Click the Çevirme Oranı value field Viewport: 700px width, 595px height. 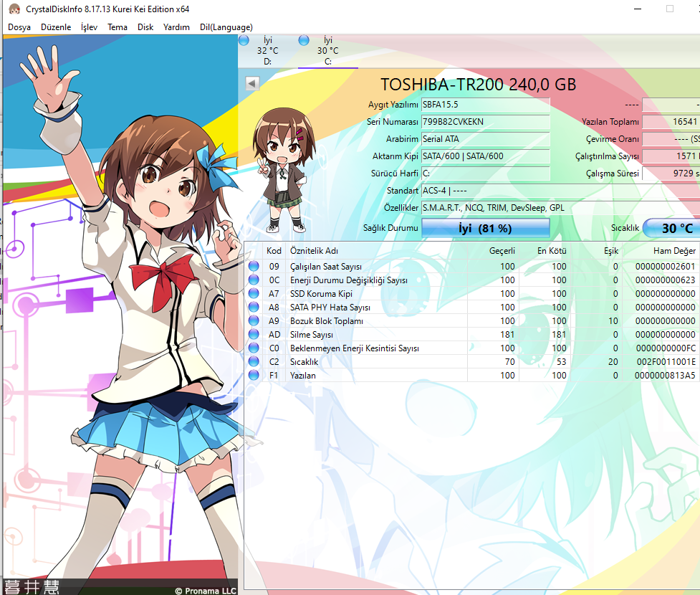[671, 139]
